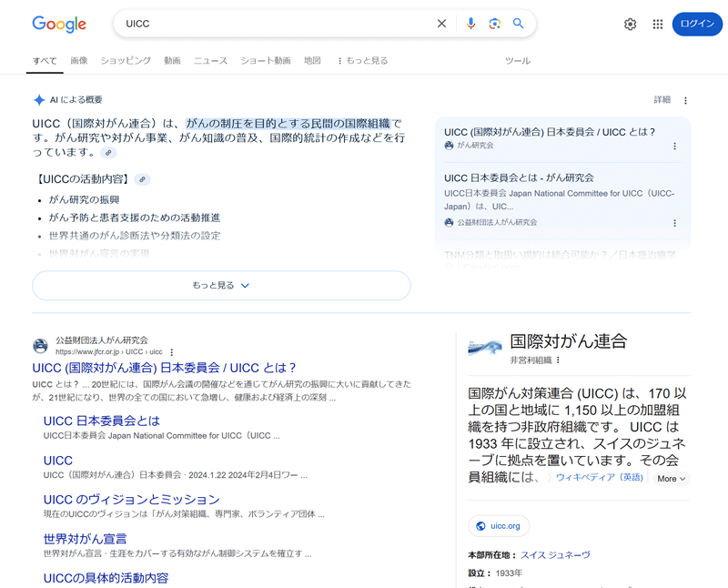Open source card UICC (国際対がん連合) 日本委員会 / UICC とは？
Screen dimensions: 728x588
point(550,132)
